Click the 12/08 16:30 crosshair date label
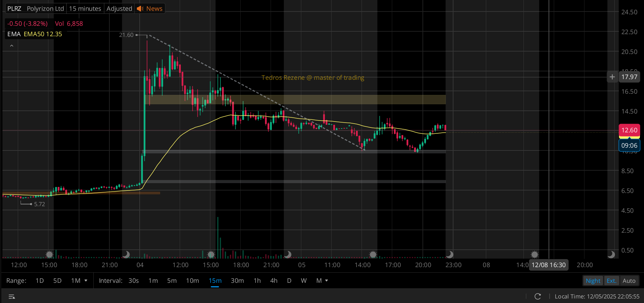644x303 pixels. click(549, 265)
